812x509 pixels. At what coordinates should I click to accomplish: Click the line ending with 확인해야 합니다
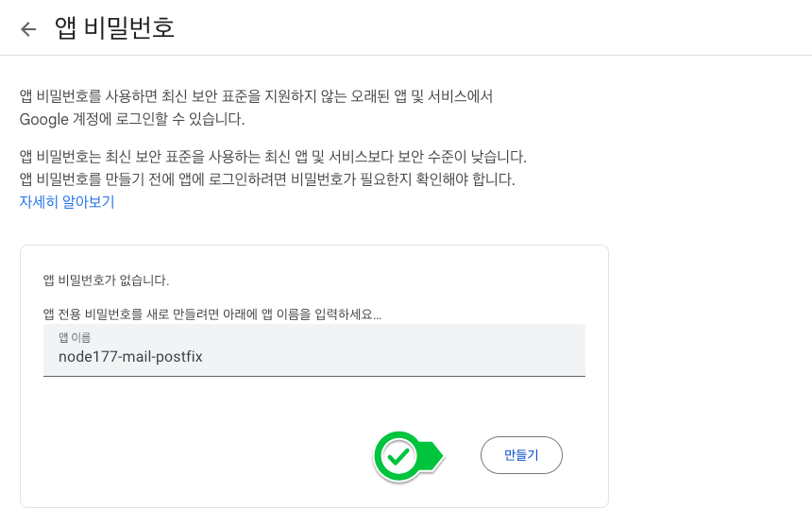tap(267, 179)
